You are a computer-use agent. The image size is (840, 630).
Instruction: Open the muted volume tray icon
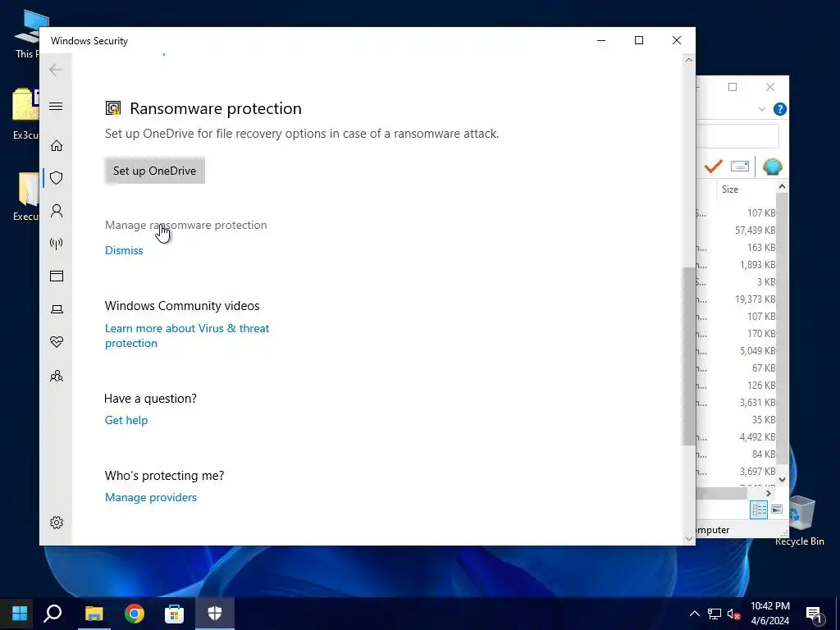[x=733, y=614]
